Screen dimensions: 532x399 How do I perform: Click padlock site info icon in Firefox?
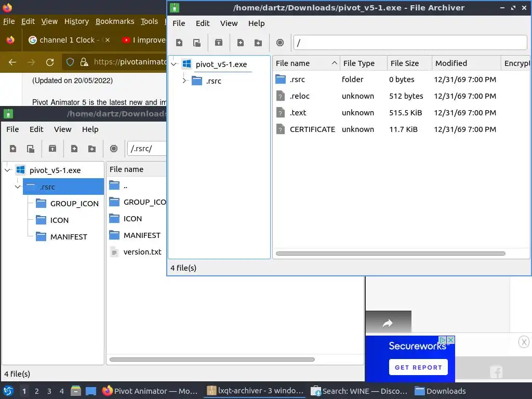(84, 62)
